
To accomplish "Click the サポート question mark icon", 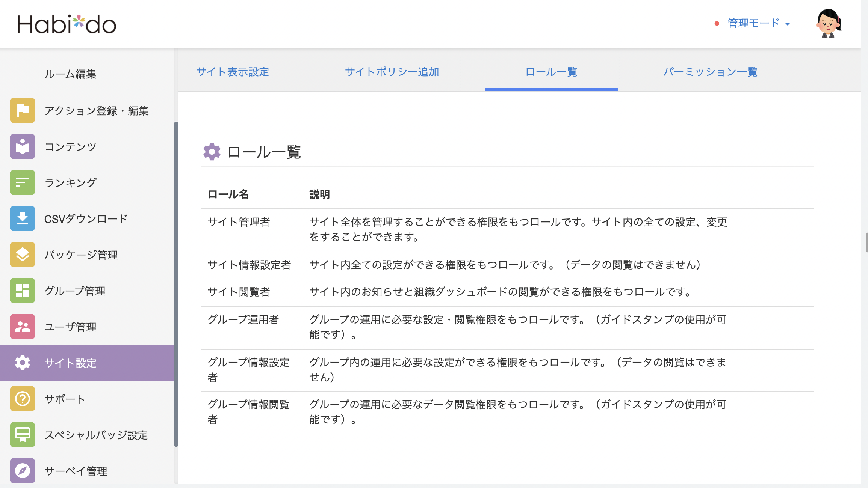I will pyautogui.click(x=23, y=399).
